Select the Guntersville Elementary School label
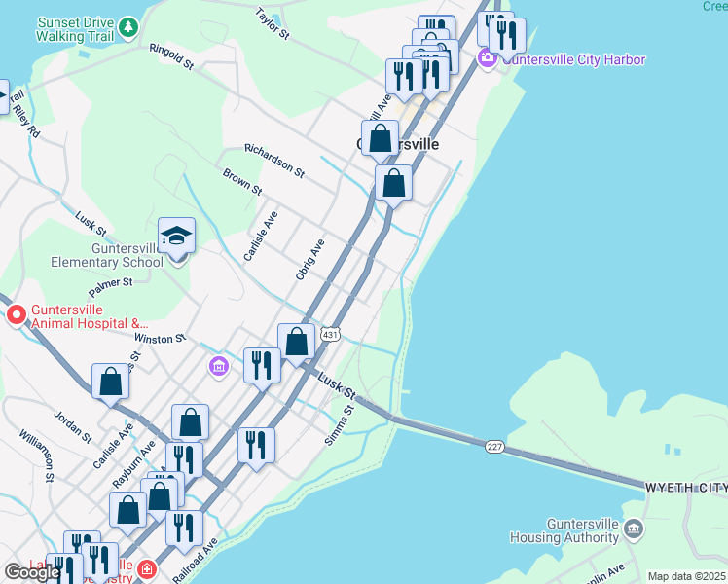The width and height of the screenshot is (728, 584). (x=107, y=255)
